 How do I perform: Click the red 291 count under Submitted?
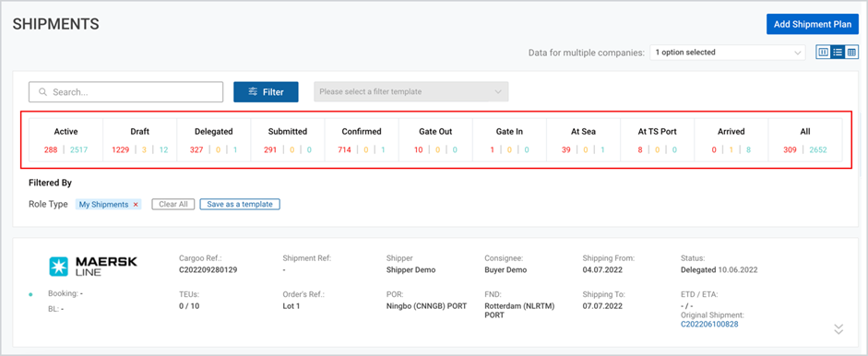click(x=270, y=149)
